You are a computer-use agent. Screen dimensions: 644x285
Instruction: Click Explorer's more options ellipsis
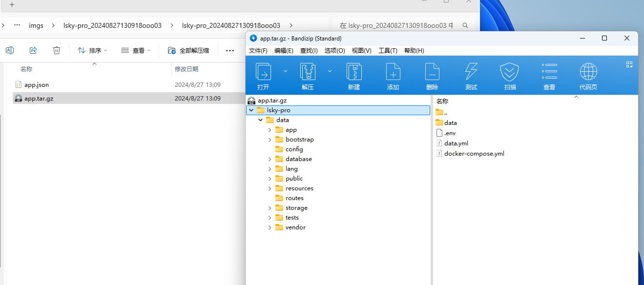tap(230, 50)
